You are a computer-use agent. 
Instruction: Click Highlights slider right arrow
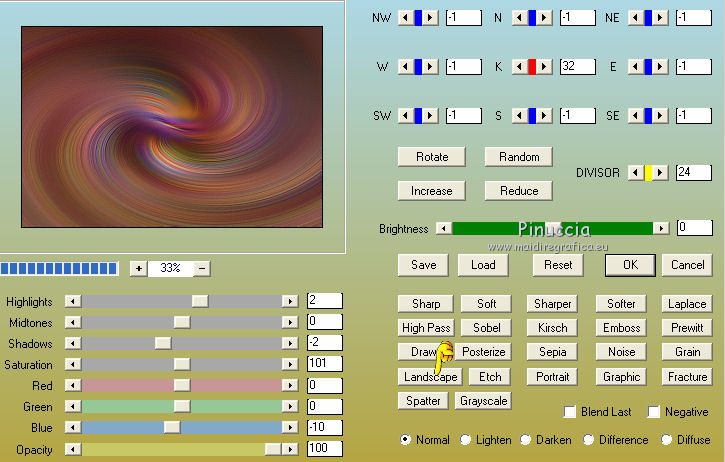pyautogui.click(x=290, y=302)
